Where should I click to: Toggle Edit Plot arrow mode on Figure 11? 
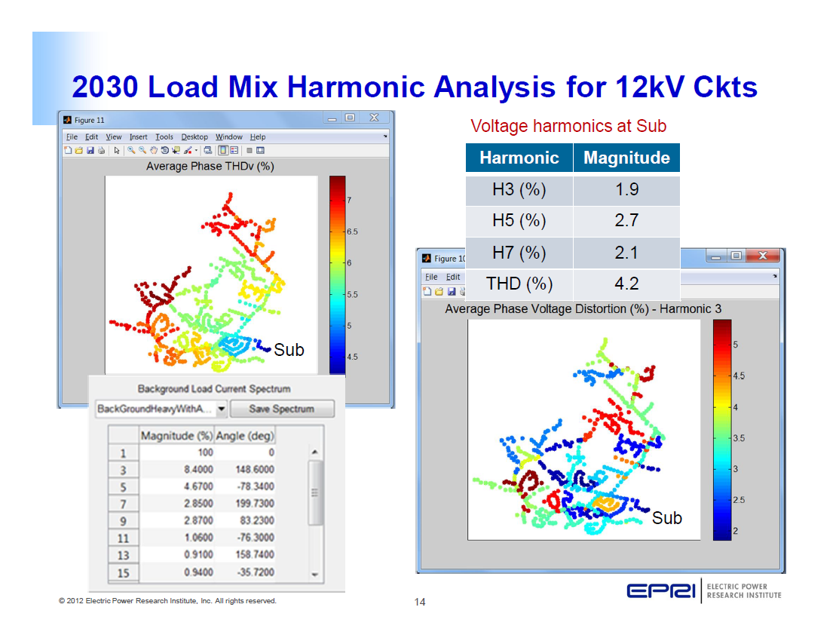(115, 149)
